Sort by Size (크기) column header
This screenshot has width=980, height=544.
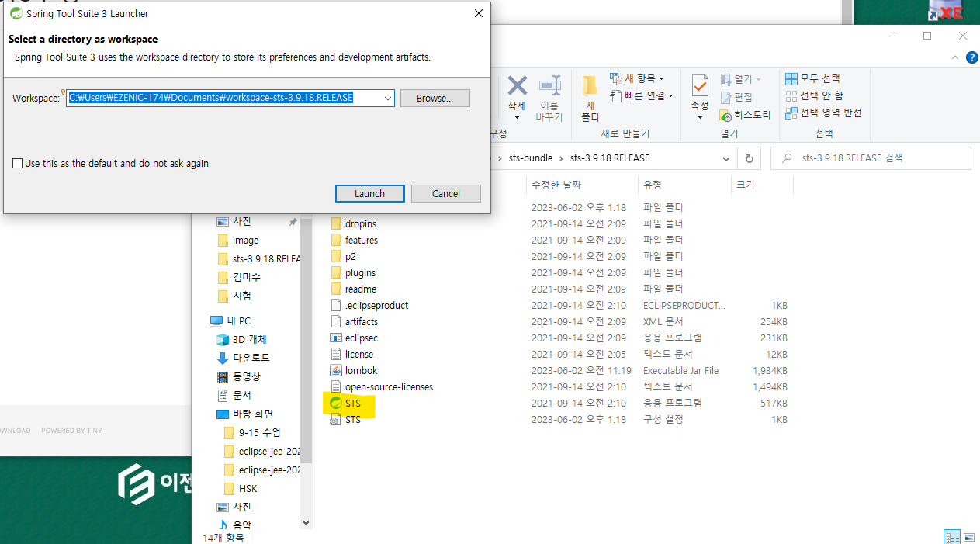click(745, 185)
